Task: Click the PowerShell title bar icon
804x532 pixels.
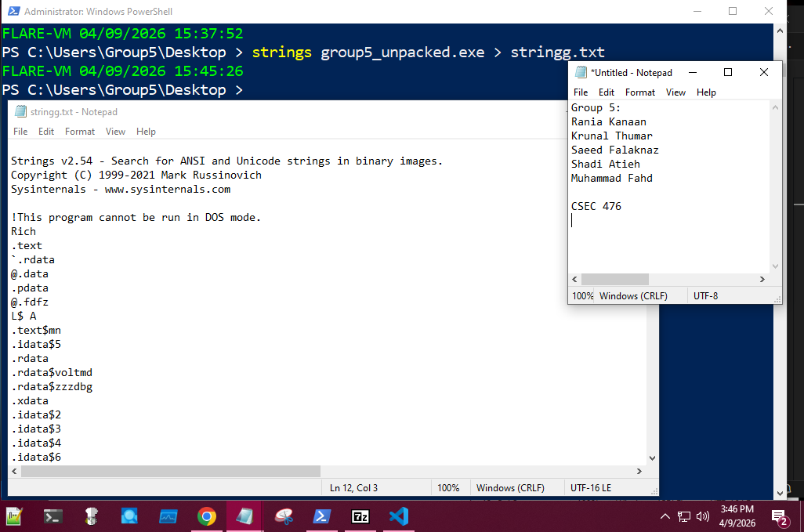Action: pos(14,11)
